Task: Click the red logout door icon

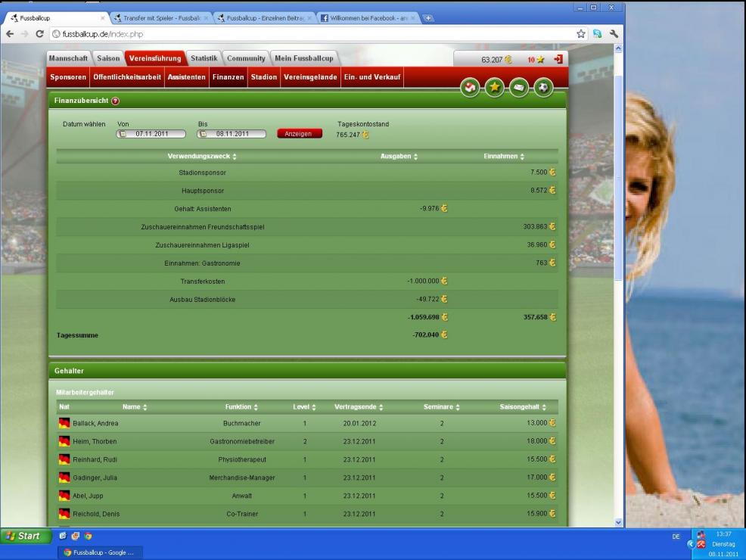Action: (x=558, y=59)
